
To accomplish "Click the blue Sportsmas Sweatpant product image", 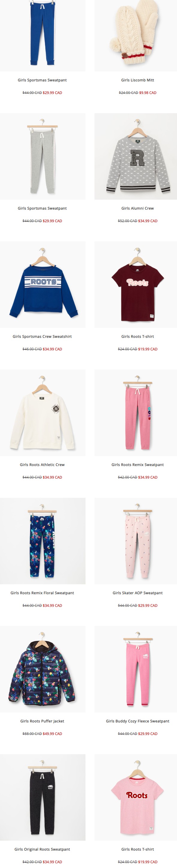I will [x=43, y=35].
